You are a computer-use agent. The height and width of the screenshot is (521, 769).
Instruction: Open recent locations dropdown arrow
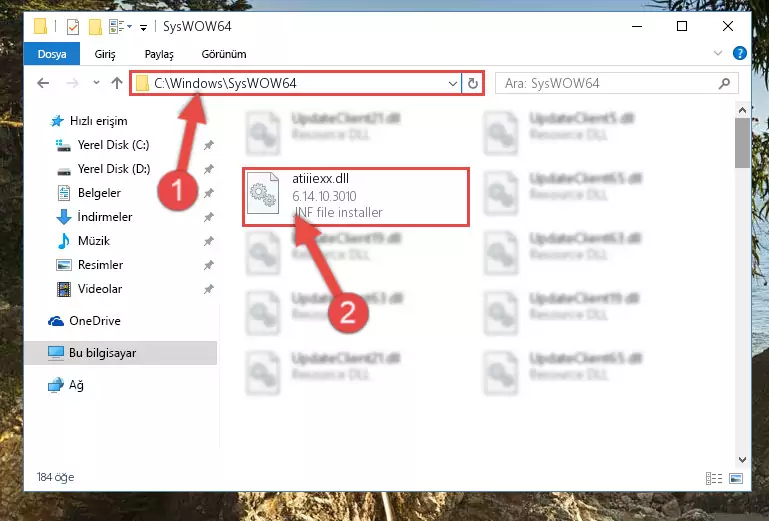click(96, 83)
